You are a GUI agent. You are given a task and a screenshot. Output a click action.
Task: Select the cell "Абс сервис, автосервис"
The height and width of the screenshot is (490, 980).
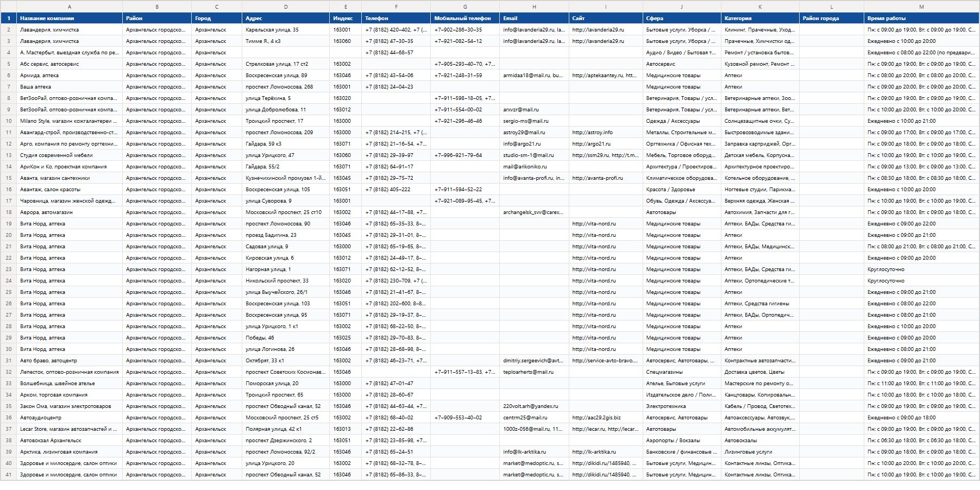70,64
